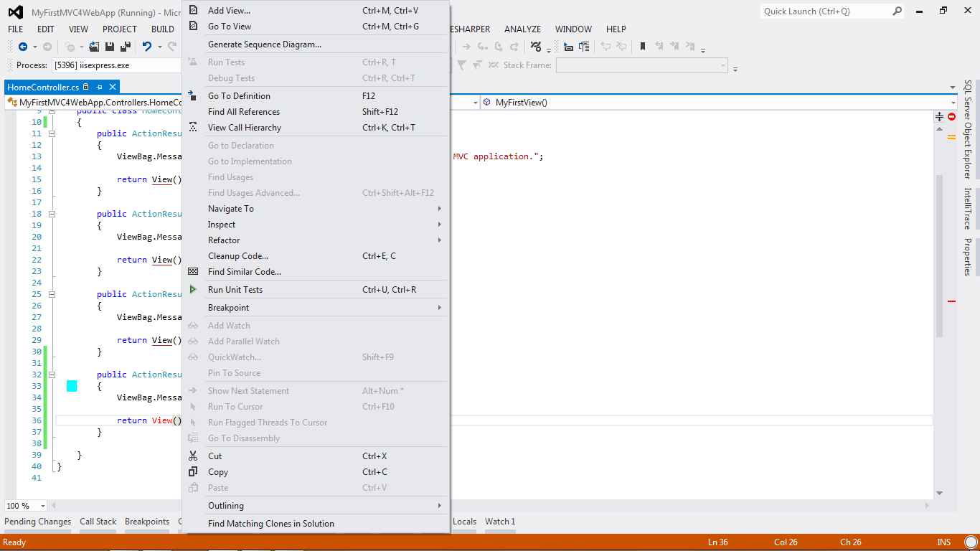Switch to the Watch 1 tab
Viewport: 980px width, 551px height.
500,522
